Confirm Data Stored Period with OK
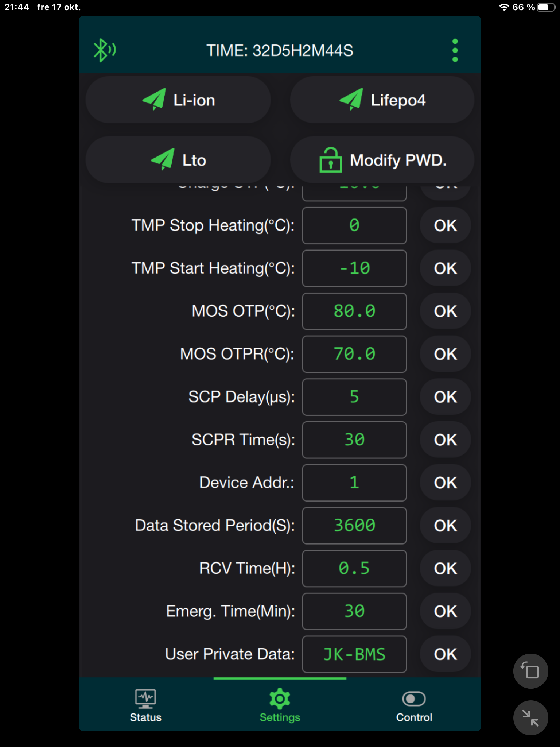The width and height of the screenshot is (560, 747). click(445, 526)
